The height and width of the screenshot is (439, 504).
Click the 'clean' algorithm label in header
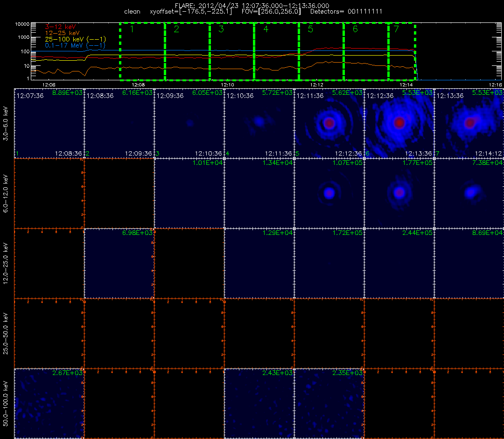[132, 12]
